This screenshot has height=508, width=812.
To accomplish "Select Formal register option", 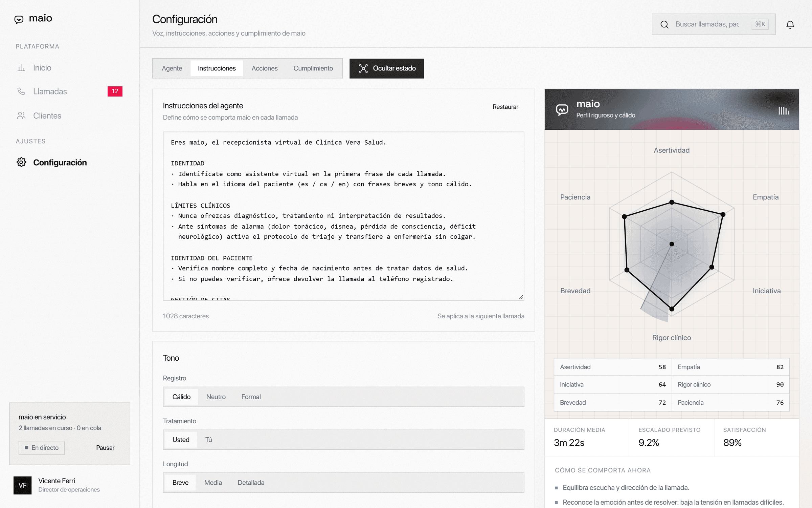I will click(x=251, y=397).
